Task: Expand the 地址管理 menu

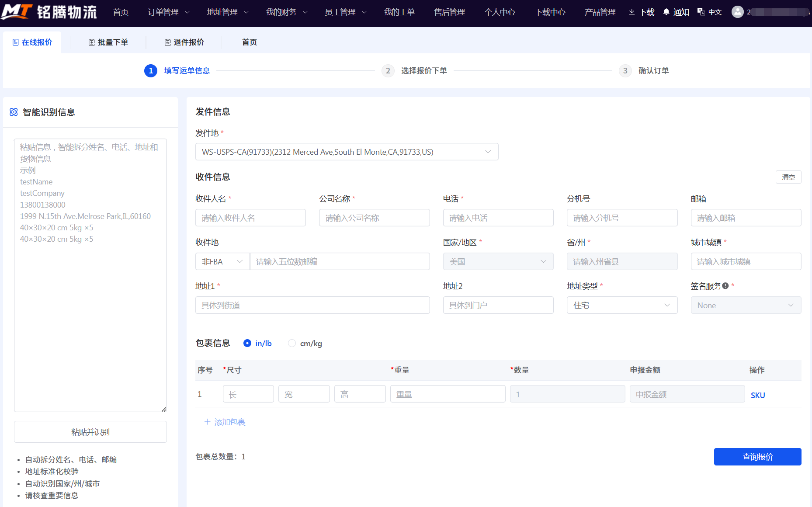Action: (x=227, y=12)
